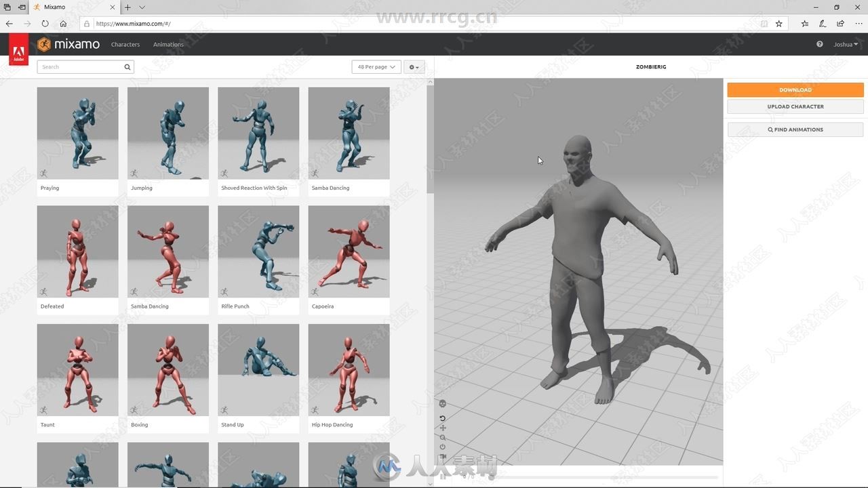The image size is (868, 488).
Task: Click the Capoeira label text
Action: pyautogui.click(x=323, y=306)
